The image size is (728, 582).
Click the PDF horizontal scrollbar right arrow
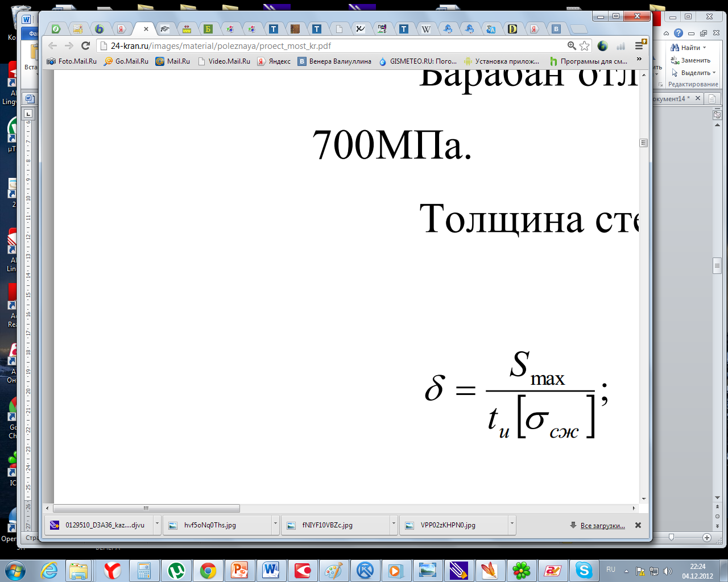tap(634, 508)
